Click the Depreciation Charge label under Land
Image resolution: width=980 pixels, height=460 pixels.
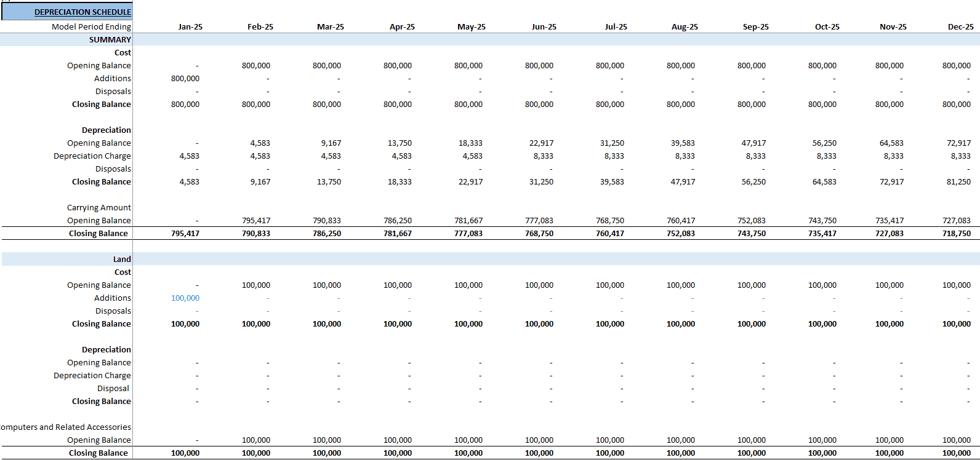92,376
